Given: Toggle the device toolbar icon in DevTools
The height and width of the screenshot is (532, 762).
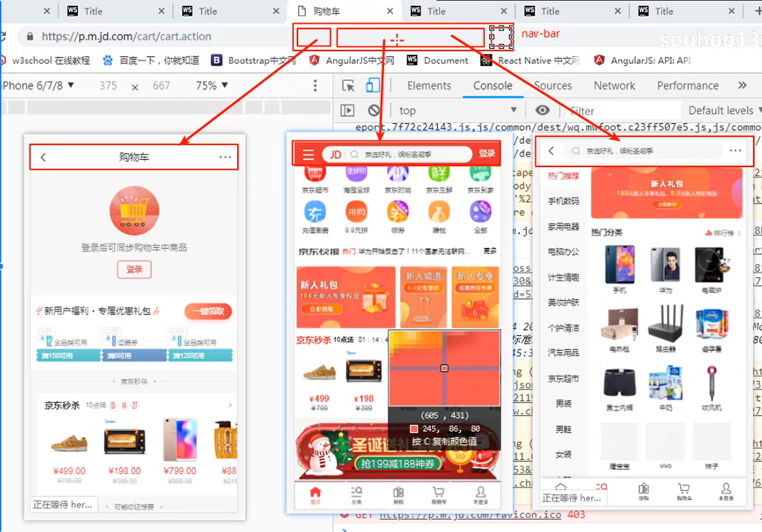Looking at the screenshot, I should 373,85.
